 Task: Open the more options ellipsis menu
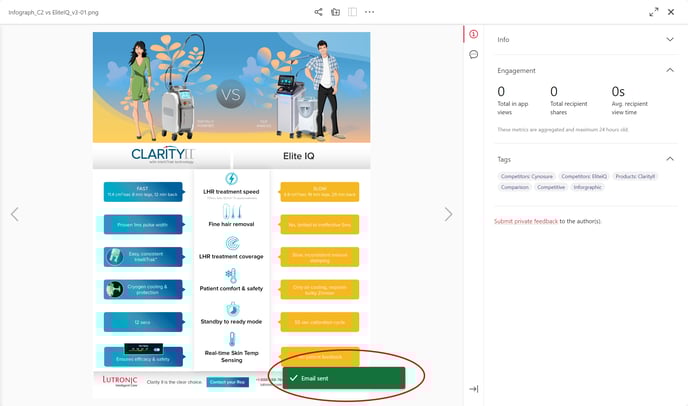pyautogui.click(x=369, y=12)
